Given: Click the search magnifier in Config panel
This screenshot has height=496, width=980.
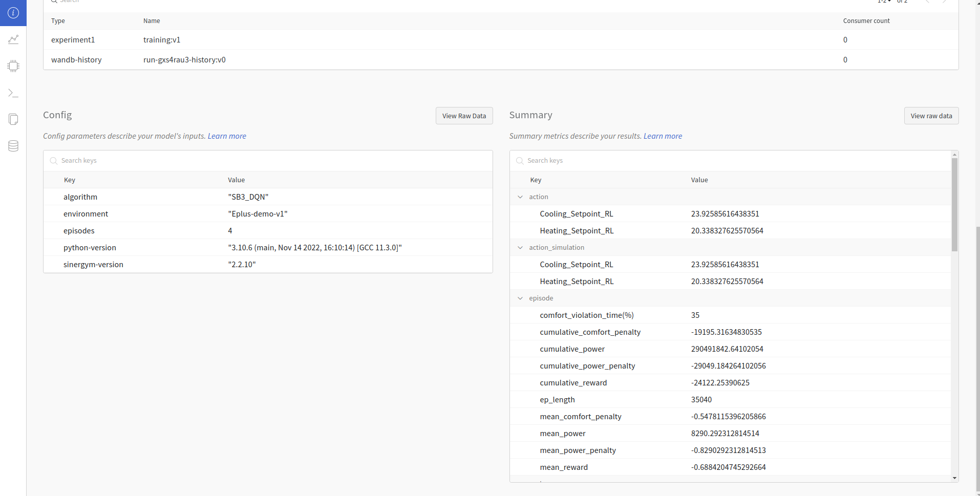Looking at the screenshot, I should [x=53, y=161].
